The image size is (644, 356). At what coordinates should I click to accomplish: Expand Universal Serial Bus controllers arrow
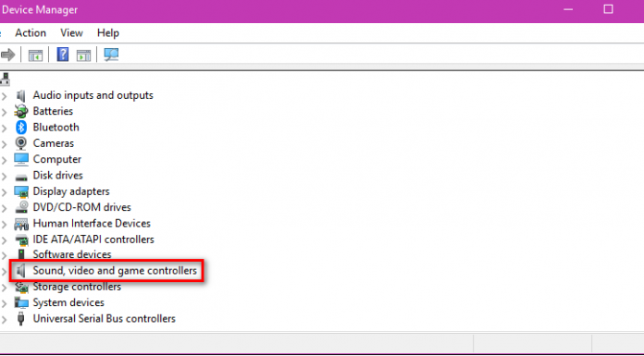pyautogui.click(x=4, y=320)
